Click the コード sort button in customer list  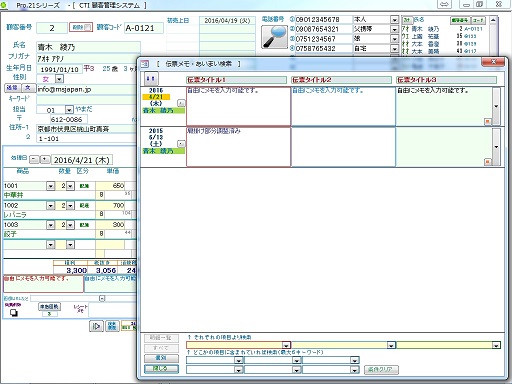[x=478, y=20]
